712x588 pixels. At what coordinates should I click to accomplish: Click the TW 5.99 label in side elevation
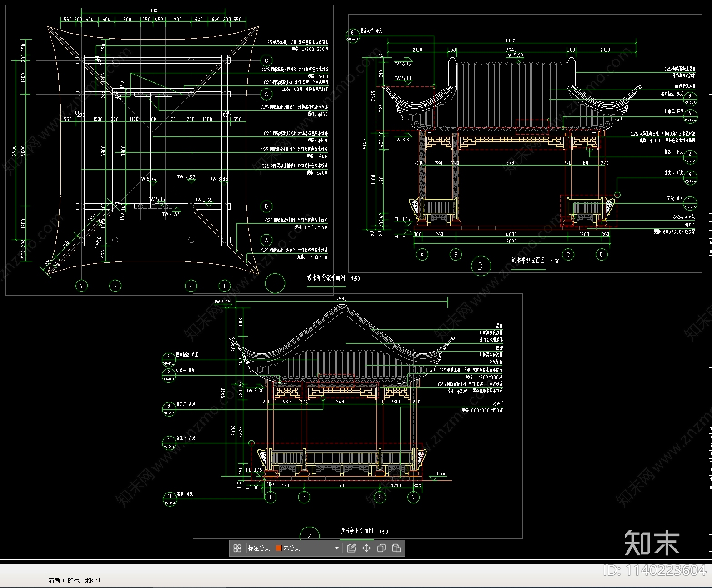tap(515, 55)
